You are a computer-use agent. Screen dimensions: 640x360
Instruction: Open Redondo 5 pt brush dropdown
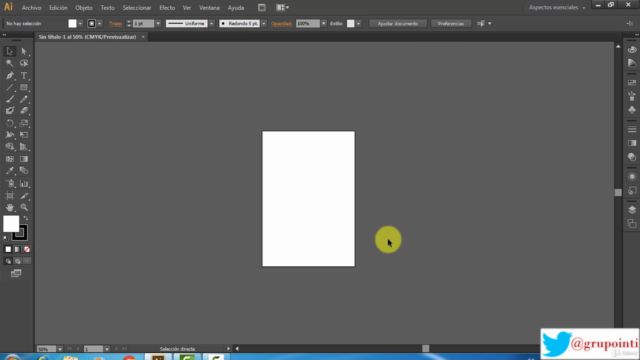coord(264,24)
